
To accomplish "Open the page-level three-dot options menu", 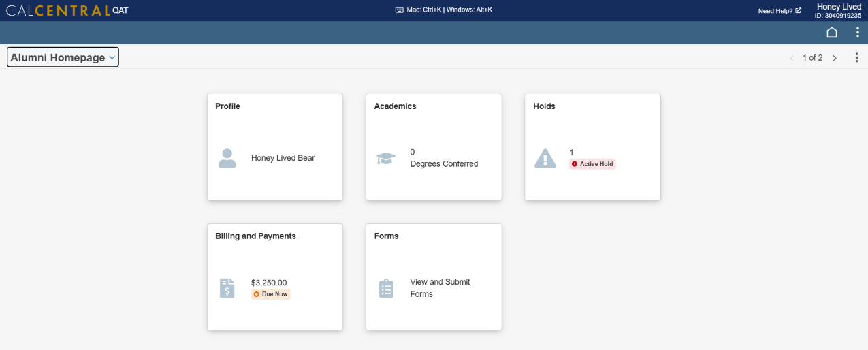I will pyautogui.click(x=856, y=58).
